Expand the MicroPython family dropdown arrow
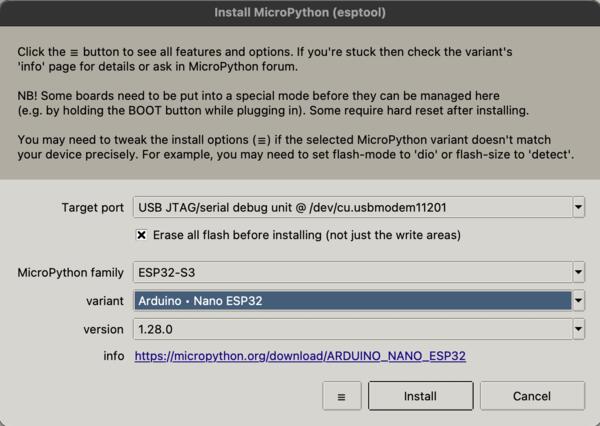Screen dimensions: 600x426 coord(578,272)
